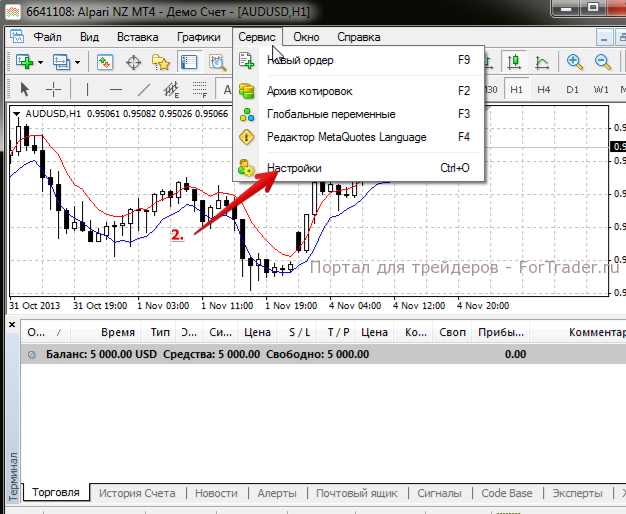This screenshot has height=514, width=626.
Task: Zoom in on the chart
Action: click(x=574, y=62)
